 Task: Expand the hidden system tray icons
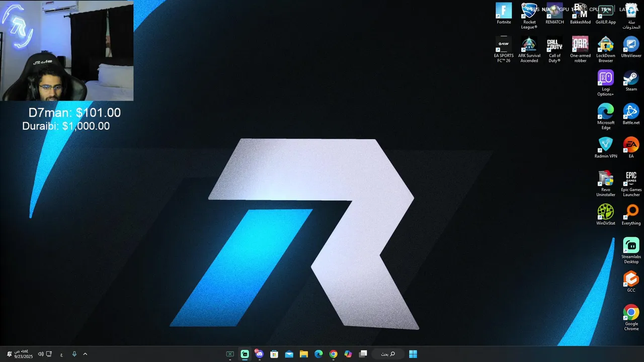[x=85, y=354]
